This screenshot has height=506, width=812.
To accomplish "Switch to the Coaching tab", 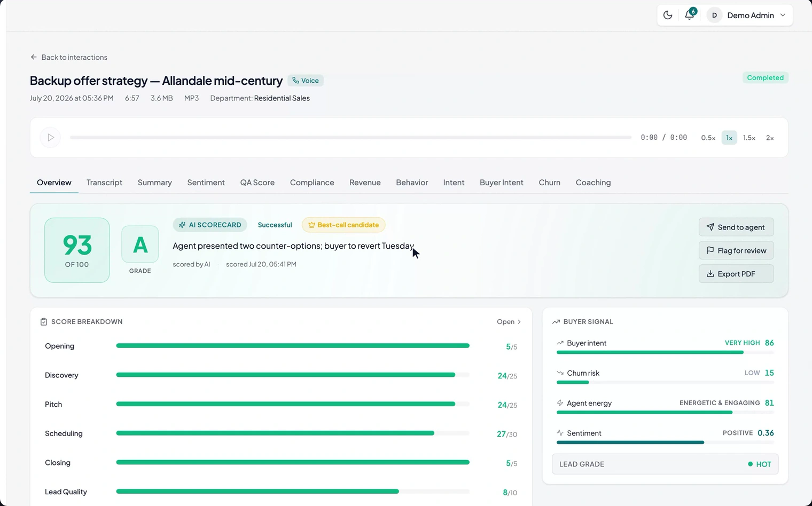I will click(593, 183).
